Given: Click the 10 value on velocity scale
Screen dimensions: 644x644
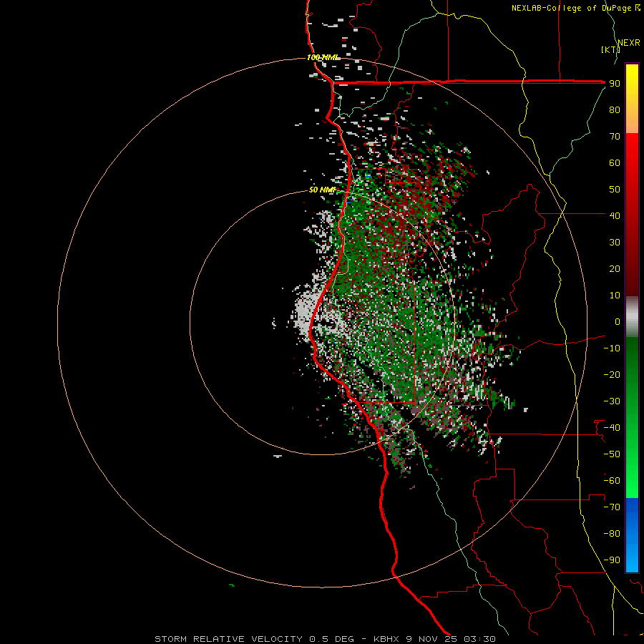Looking at the screenshot, I should click(x=615, y=296).
